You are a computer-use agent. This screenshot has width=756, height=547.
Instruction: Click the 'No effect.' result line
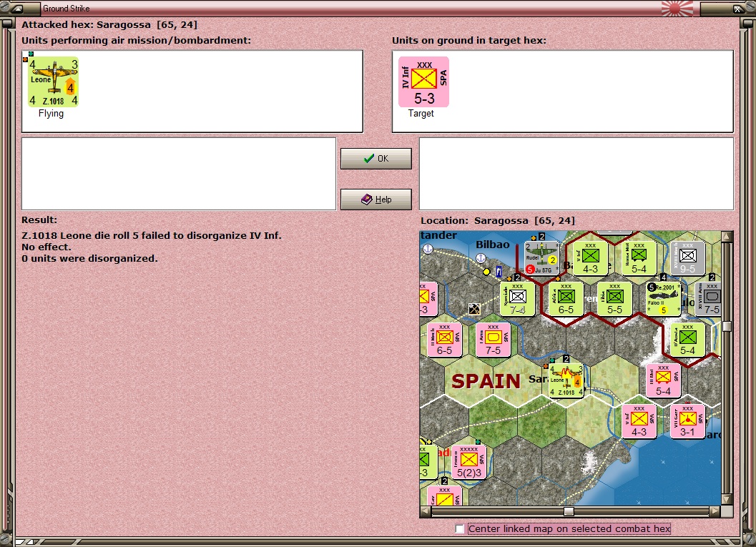tap(46, 247)
